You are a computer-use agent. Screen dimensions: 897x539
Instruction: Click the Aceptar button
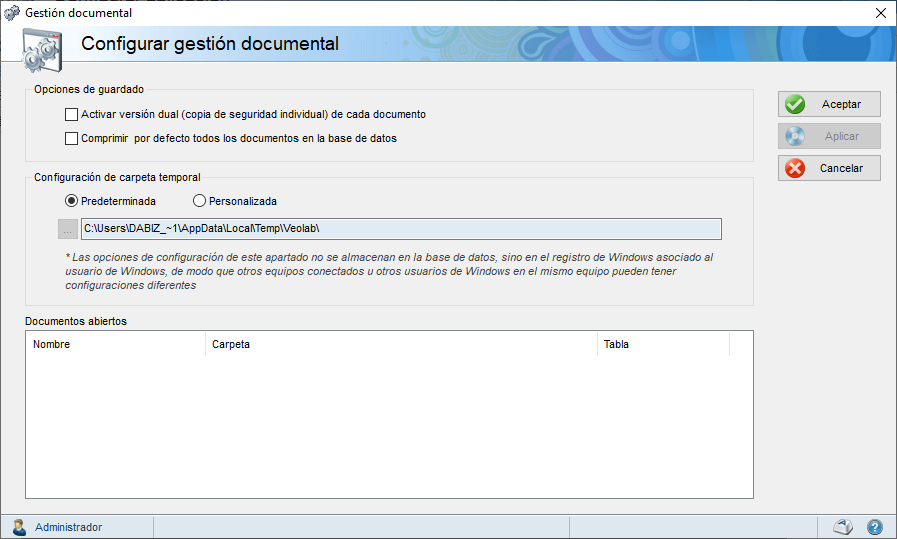(829, 104)
